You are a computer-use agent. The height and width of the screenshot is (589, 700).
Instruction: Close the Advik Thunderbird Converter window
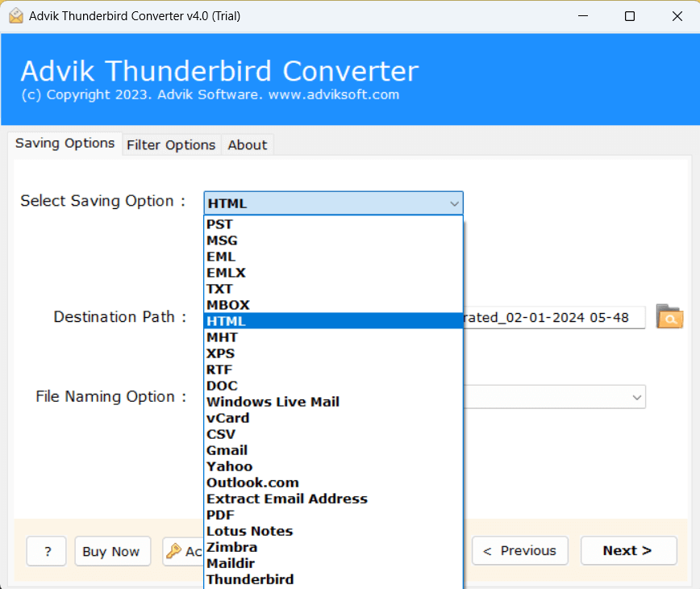[677, 16]
